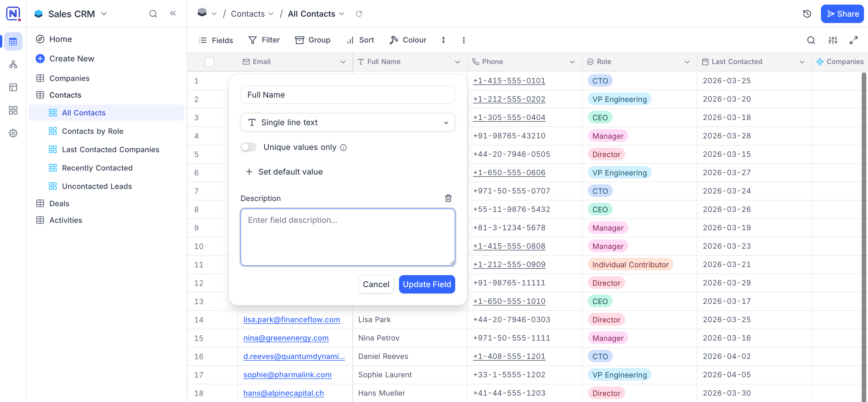
Task: Open the Email column header dropdown arrow
Action: [343, 62]
